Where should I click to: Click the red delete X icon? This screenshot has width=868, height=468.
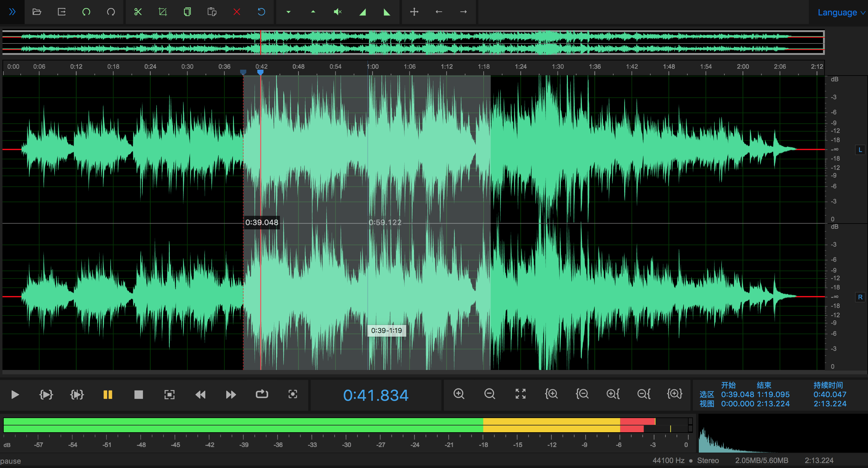[x=236, y=12]
